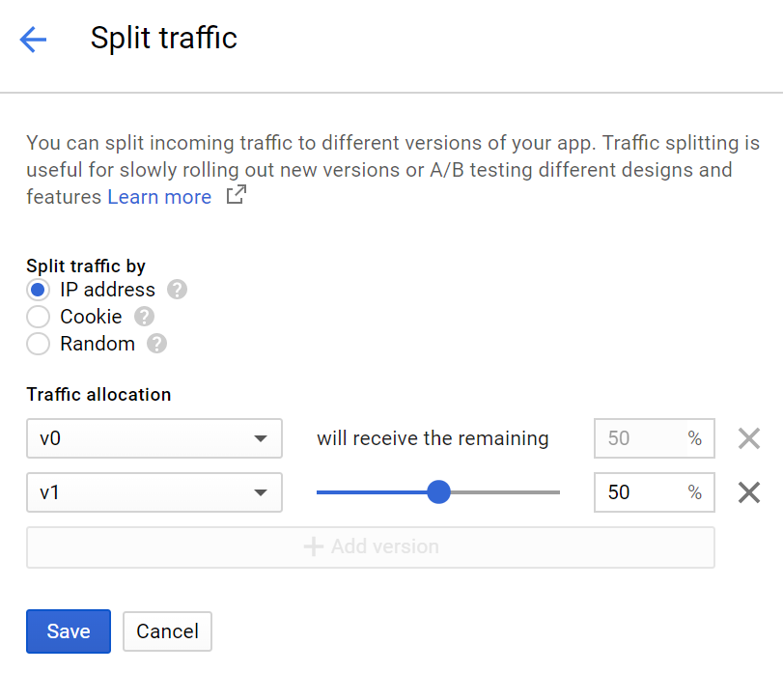Image resolution: width=783 pixels, height=700 pixels.
Task: Click help icon next to IP address
Action: (177, 290)
